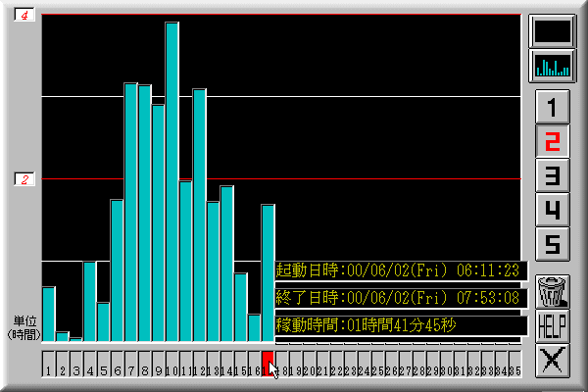588x392 pixels.
Task: Select record slot 22 in bottom strip
Action: coord(336,364)
